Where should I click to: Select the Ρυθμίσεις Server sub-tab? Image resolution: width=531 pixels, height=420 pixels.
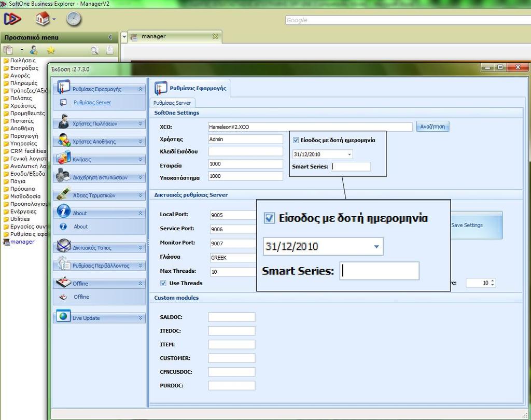(x=172, y=103)
